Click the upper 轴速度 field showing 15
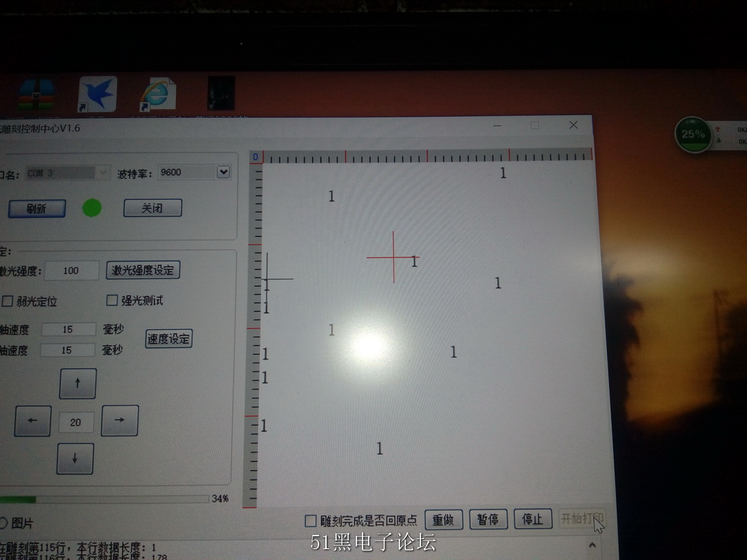Image resolution: width=747 pixels, height=560 pixels. [68, 329]
